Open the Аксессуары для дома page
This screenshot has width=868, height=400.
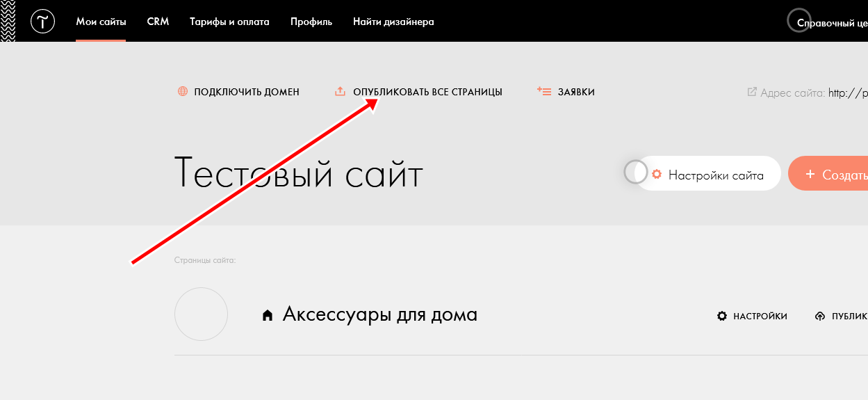pos(379,314)
